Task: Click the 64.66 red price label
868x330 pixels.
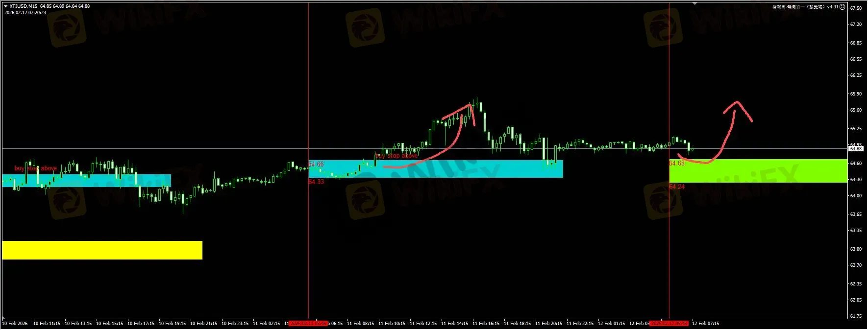Action: [316, 165]
